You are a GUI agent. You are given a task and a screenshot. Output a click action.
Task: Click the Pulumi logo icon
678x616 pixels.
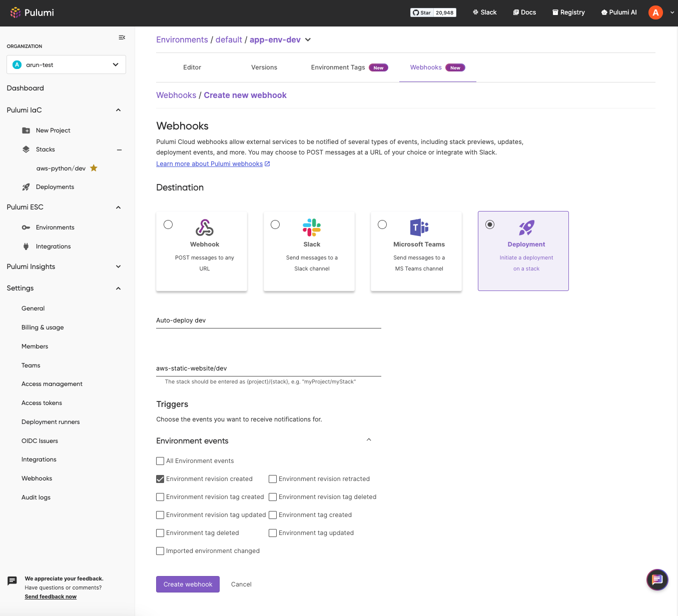pos(16,12)
